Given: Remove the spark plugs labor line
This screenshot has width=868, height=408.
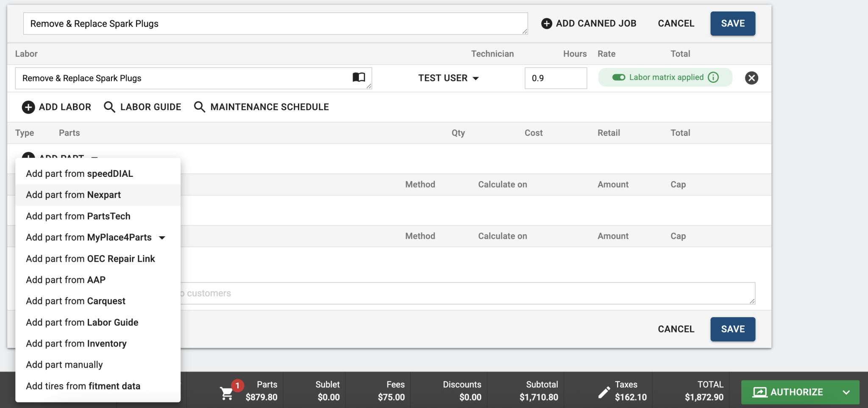Looking at the screenshot, I should tap(751, 78).
